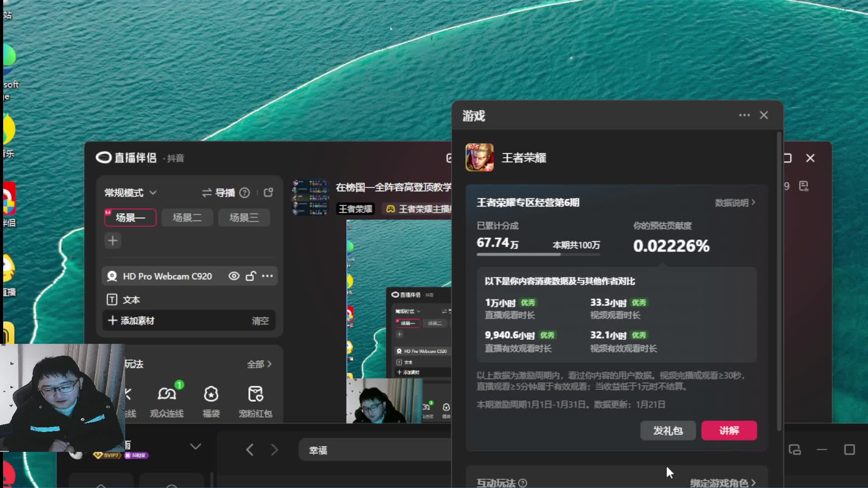Click the 发礼包 button
Image resolution: width=868 pixels, height=488 pixels.
pos(668,431)
